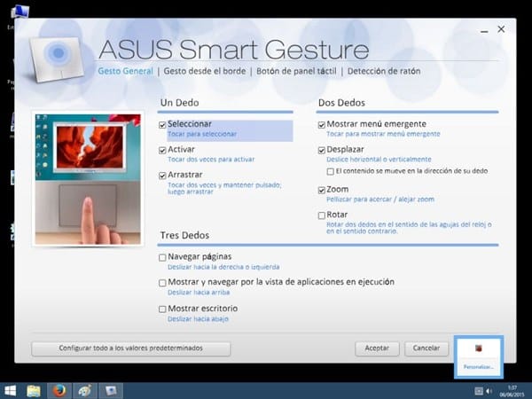
Task: Click 'Deslizar hacia abajo' description text
Action: tap(198, 319)
